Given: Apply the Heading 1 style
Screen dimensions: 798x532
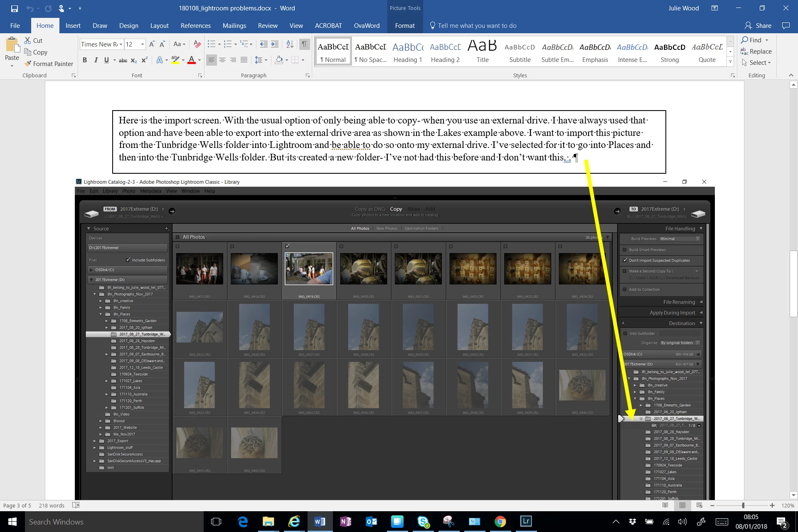Looking at the screenshot, I should pyautogui.click(x=408, y=52).
